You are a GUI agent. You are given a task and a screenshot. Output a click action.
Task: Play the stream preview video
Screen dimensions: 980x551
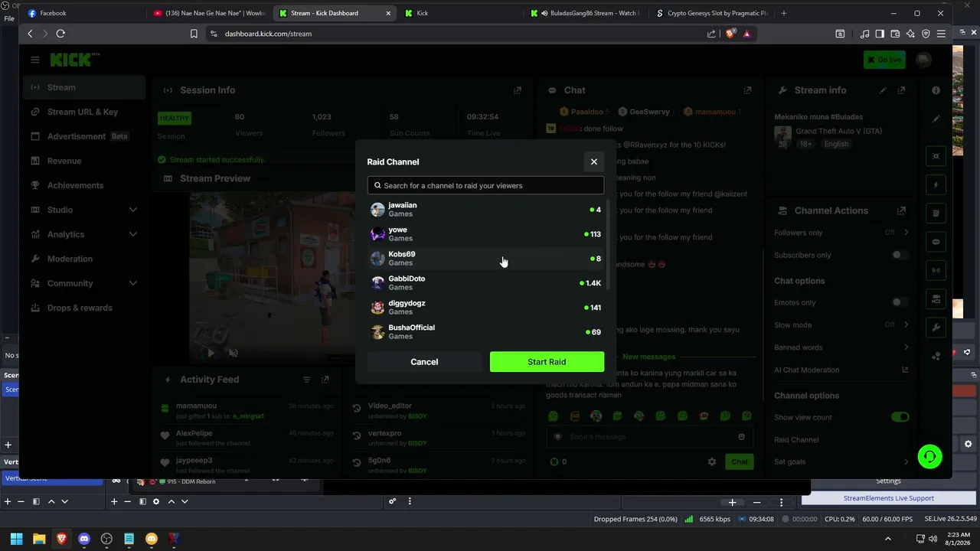tap(211, 353)
